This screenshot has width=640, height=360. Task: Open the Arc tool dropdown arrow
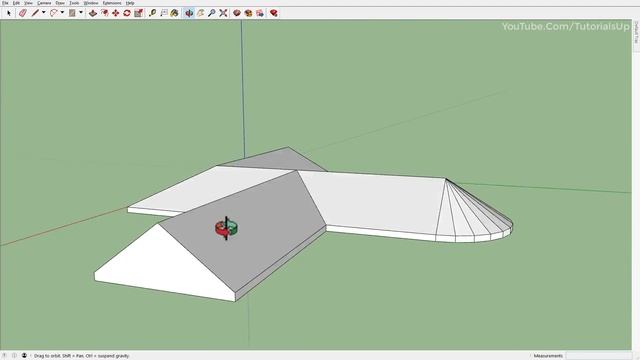(62, 13)
